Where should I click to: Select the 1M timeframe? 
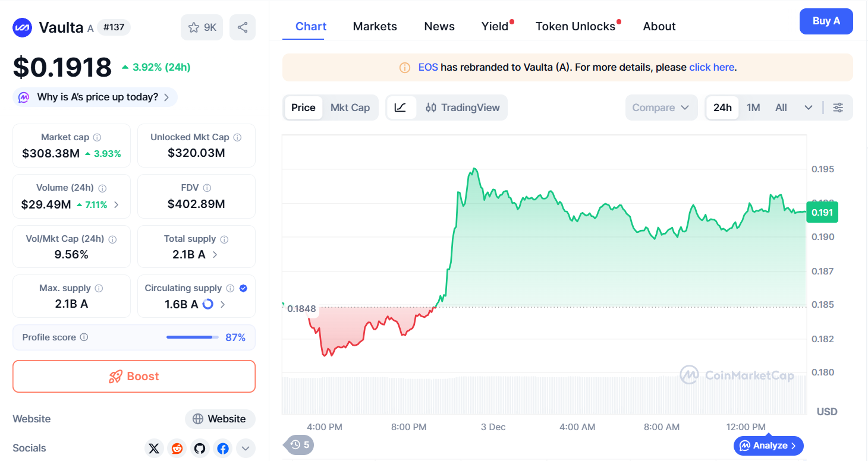click(x=753, y=108)
